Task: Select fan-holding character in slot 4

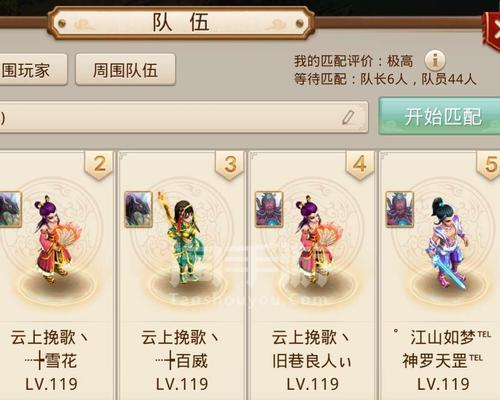Action: (x=317, y=240)
